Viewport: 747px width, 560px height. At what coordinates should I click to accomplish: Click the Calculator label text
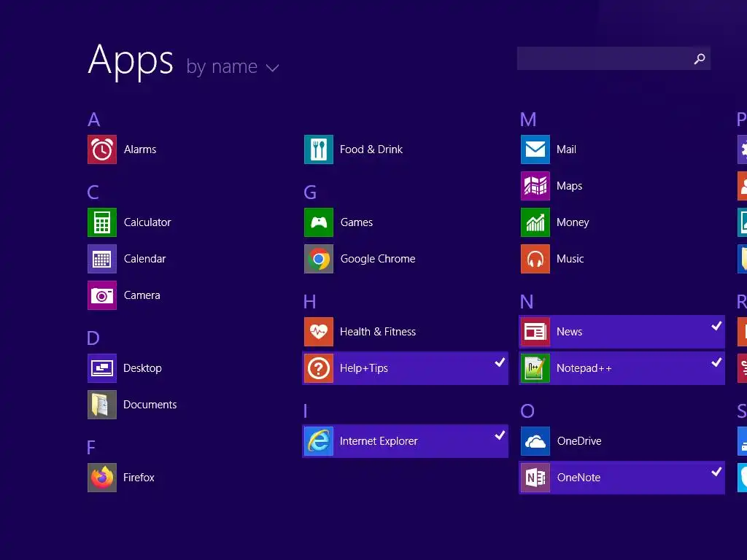[x=147, y=222]
